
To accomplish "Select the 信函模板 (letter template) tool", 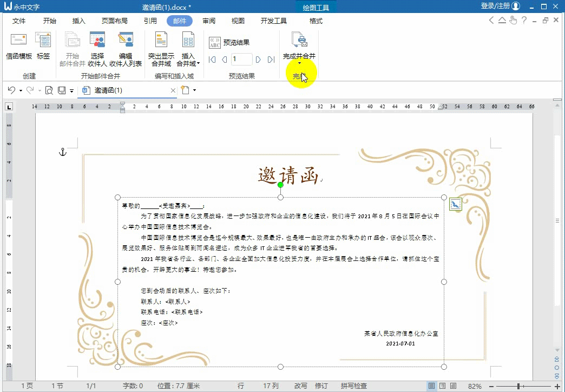I will [x=18, y=47].
